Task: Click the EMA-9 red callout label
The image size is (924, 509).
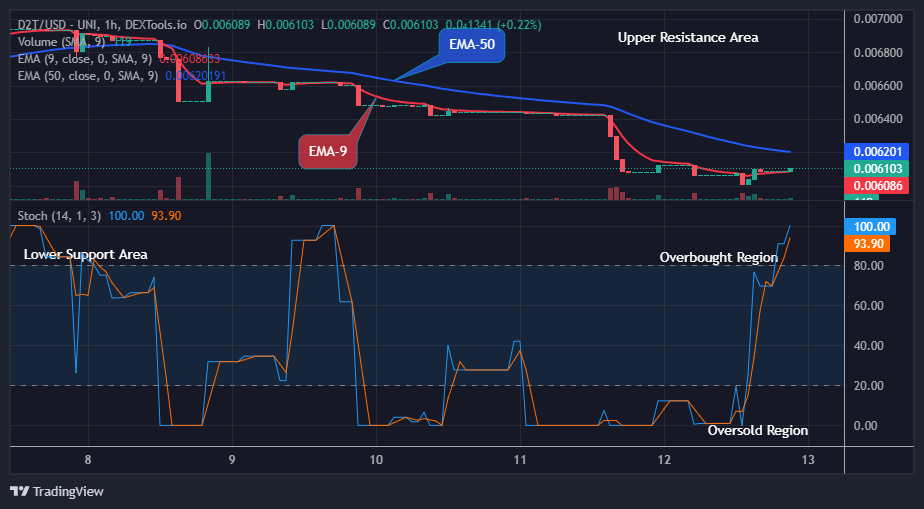Action: (x=328, y=151)
